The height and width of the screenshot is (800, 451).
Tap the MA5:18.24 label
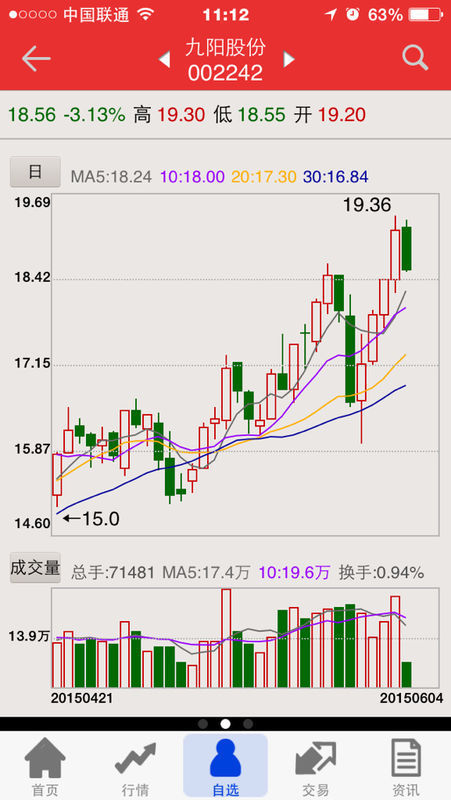click(111, 177)
